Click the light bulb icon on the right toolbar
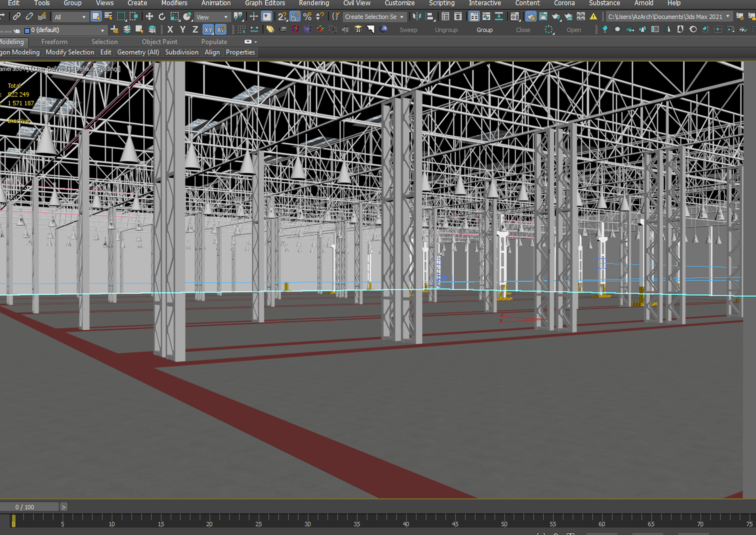The width and height of the screenshot is (756, 535). [x=605, y=29]
